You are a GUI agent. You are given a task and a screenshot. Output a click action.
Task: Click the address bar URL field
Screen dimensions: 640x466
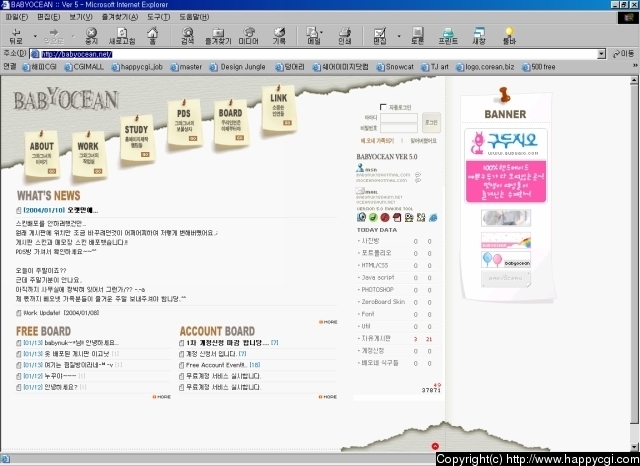313,54
